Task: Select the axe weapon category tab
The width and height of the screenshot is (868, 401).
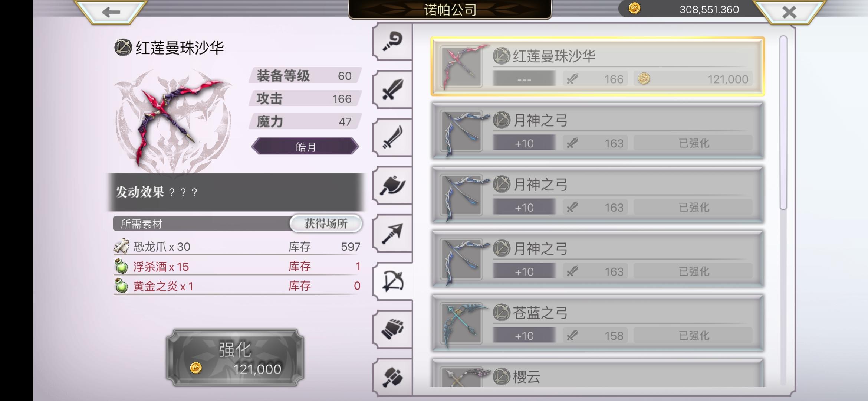Action: (392, 185)
